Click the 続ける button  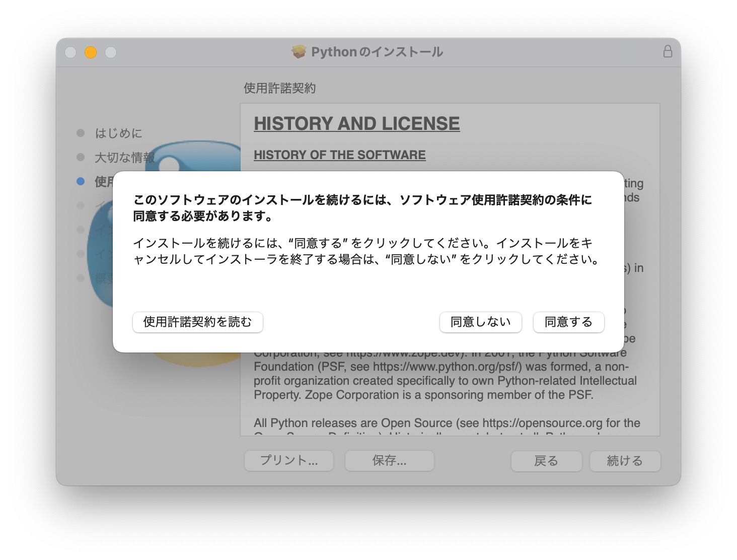click(625, 461)
